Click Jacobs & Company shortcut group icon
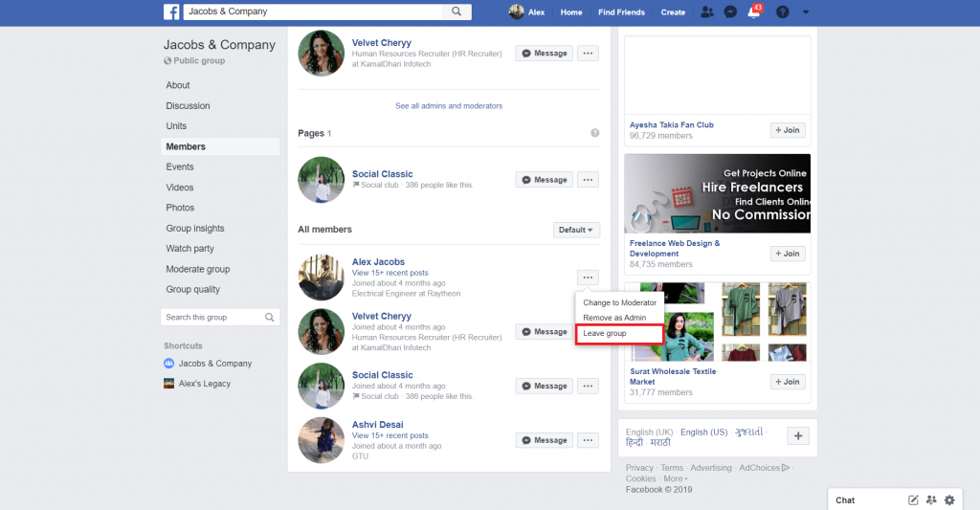This screenshot has width=980, height=510. point(168,364)
